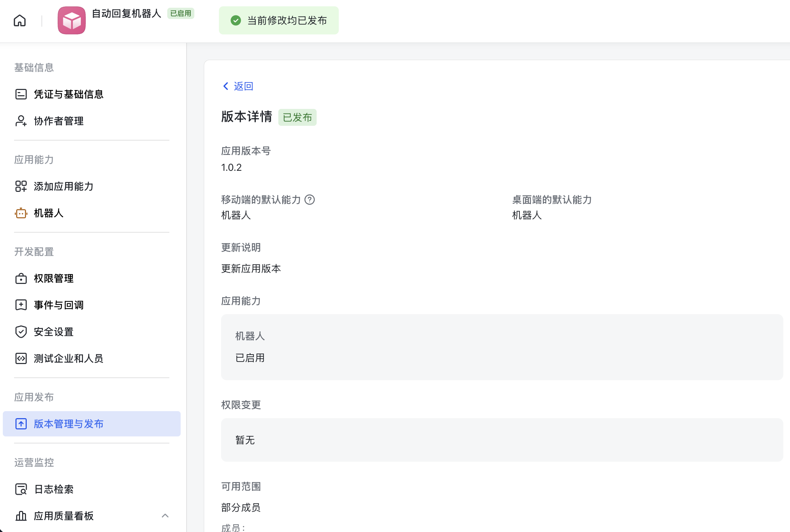Viewport: 790px width, 532px height.
Task: Select the test enterprise code icon
Action: pos(21,358)
